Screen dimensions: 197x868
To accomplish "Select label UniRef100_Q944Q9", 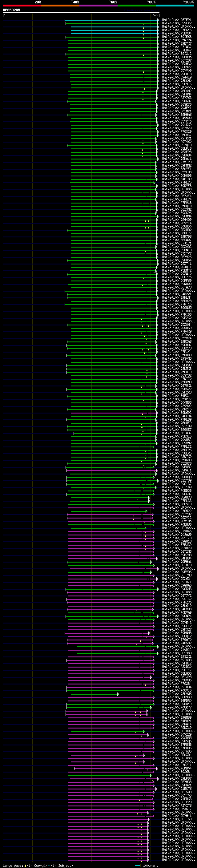I will (x=176, y=220).
